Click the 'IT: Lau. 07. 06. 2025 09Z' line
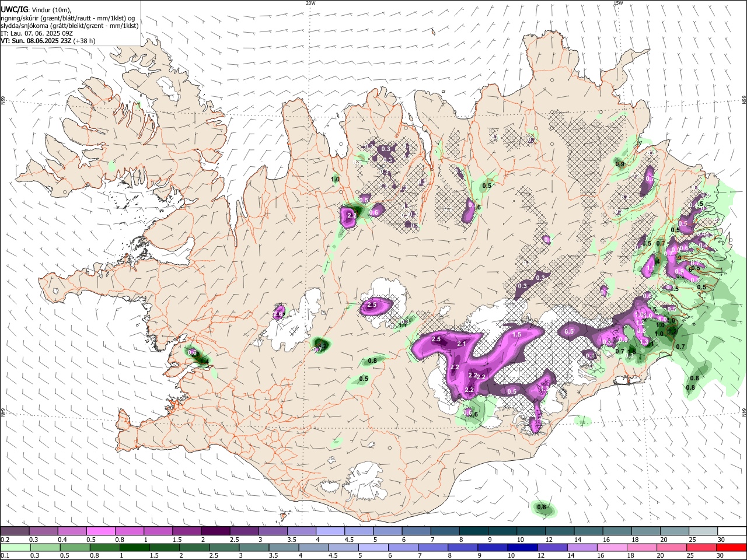The width and height of the screenshot is (747, 560). (37, 33)
